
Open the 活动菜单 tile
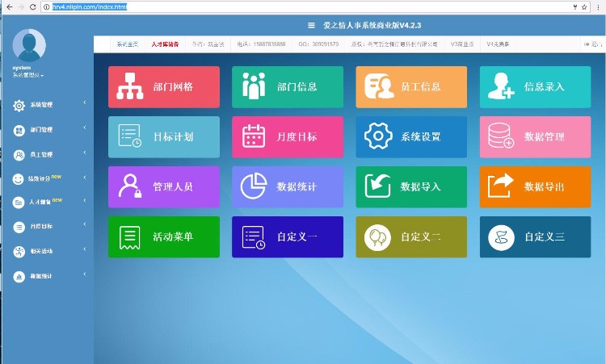click(164, 236)
